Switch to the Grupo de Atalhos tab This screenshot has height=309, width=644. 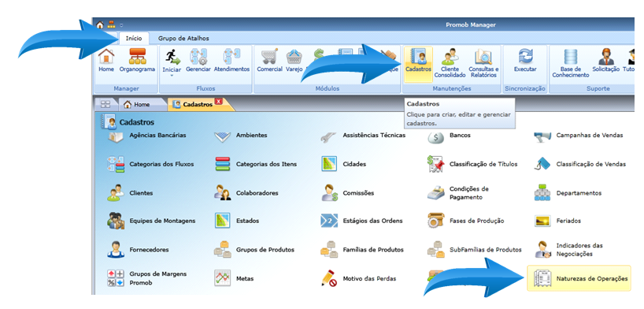(x=183, y=39)
